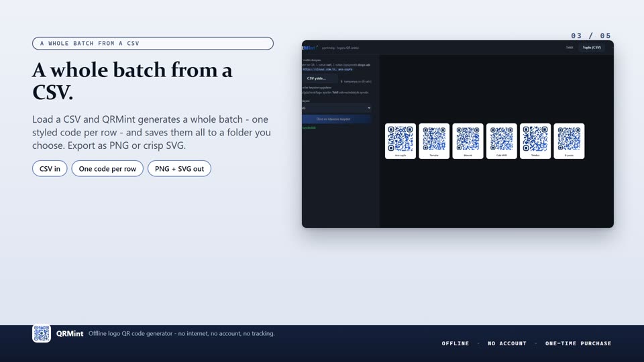Click the NO ACCOUNT footer text
The height and width of the screenshot is (362, 644).
click(507, 343)
